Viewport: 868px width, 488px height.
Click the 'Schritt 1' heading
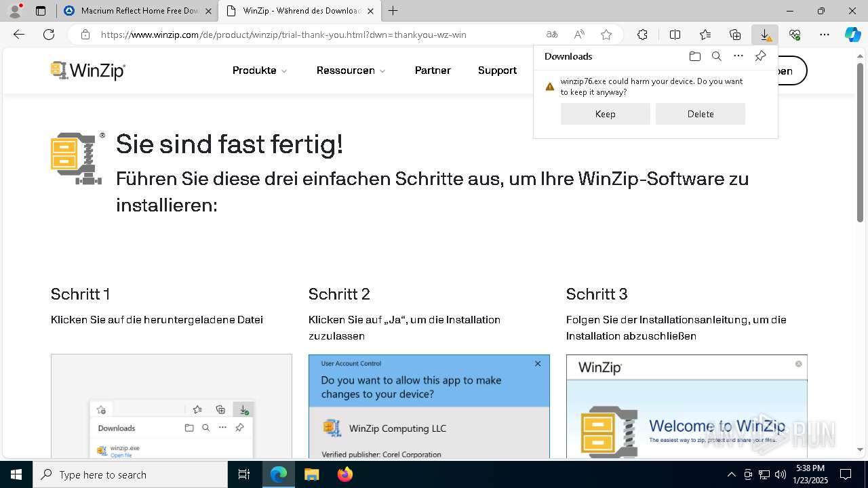pyautogui.click(x=80, y=294)
